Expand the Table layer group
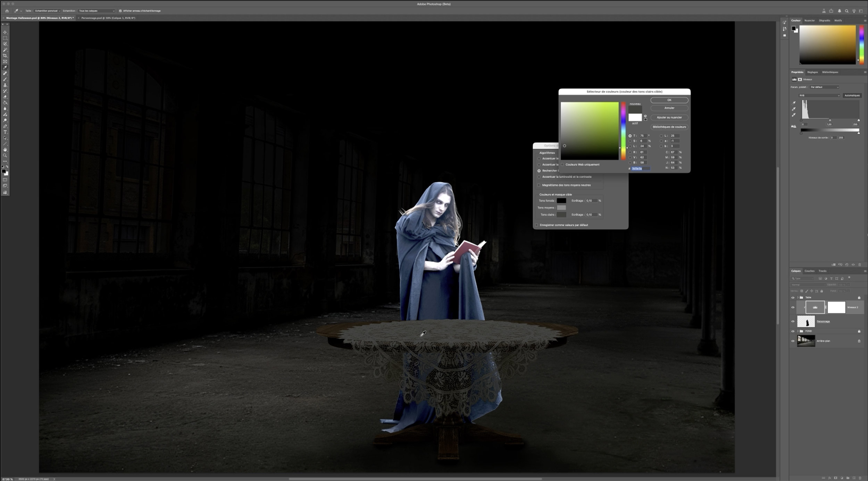Screen dimensions: 868x481 pyautogui.click(x=798, y=297)
